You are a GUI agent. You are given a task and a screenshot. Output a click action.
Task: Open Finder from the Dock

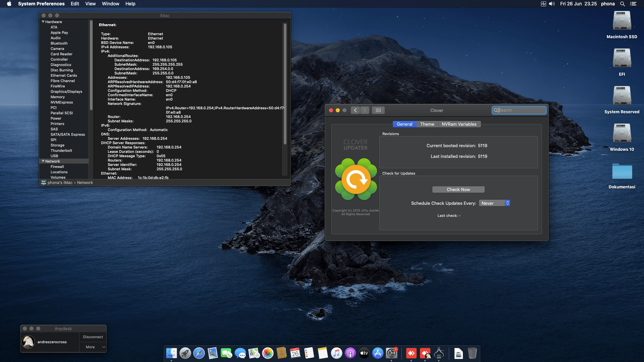(x=171, y=353)
